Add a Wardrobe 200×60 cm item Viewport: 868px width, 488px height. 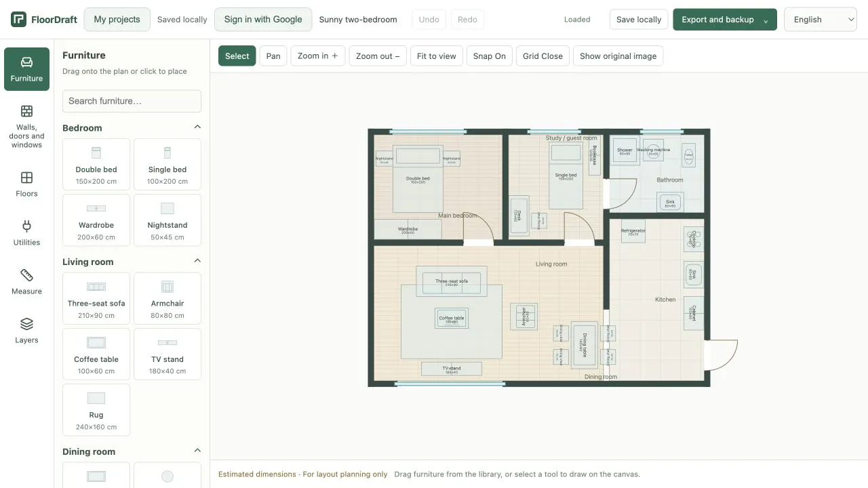click(96, 220)
